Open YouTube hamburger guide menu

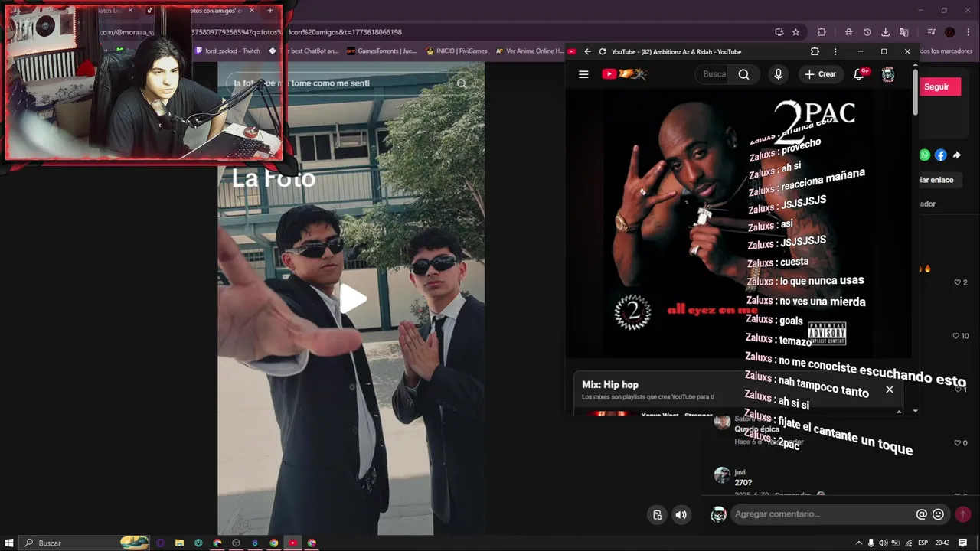(583, 74)
